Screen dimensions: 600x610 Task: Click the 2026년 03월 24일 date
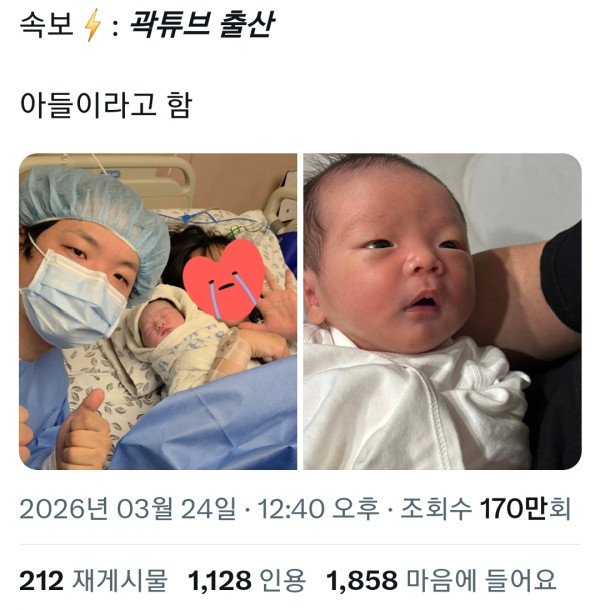tap(128, 508)
